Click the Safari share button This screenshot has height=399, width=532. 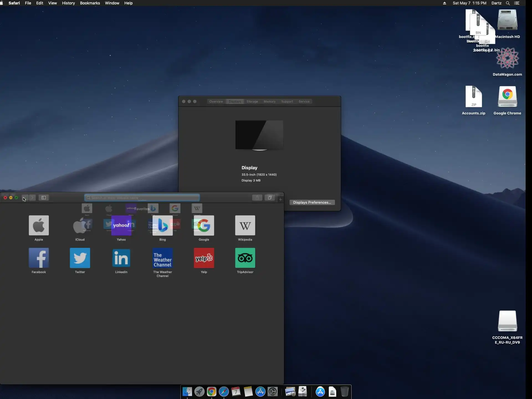point(257,198)
